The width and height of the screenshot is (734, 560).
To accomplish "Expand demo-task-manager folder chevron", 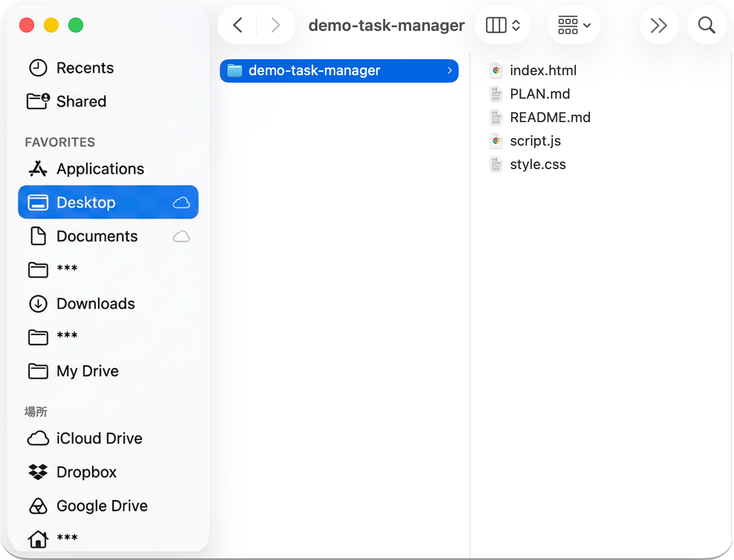I will point(450,70).
